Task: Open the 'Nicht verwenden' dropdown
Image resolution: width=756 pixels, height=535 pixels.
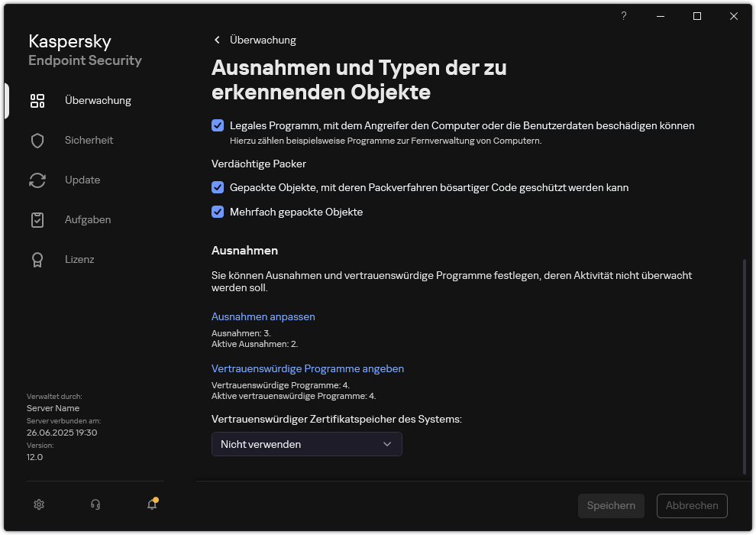Action: [306, 444]
